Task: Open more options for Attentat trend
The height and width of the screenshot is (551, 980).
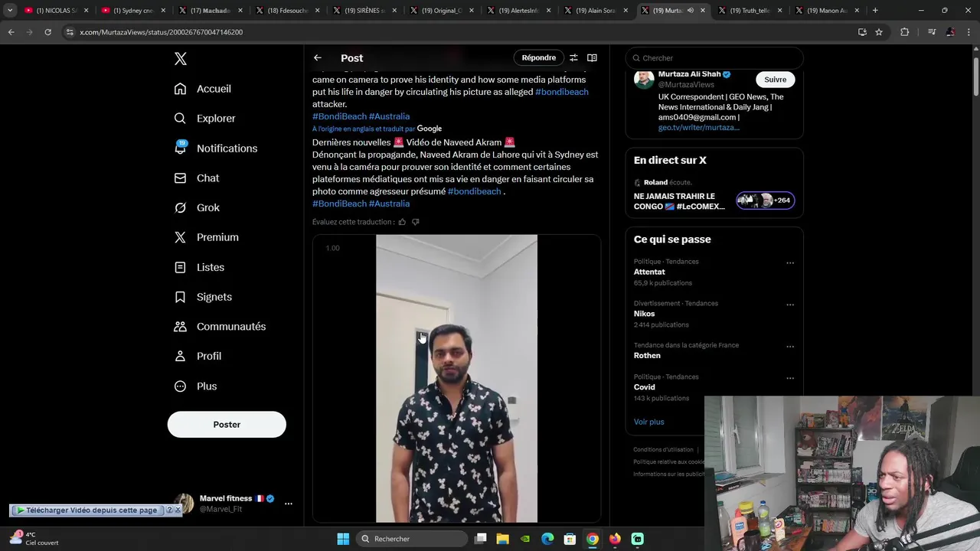Action: pyautogui.click(x=790, y=263)
